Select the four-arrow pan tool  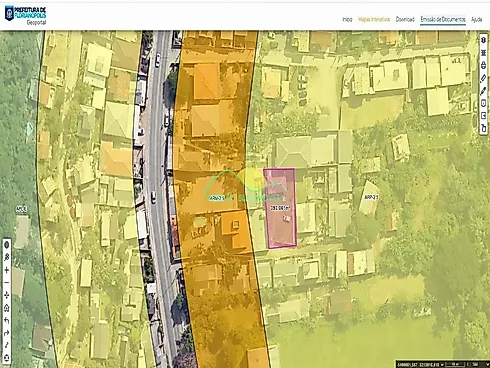click(x=7, y=295)
